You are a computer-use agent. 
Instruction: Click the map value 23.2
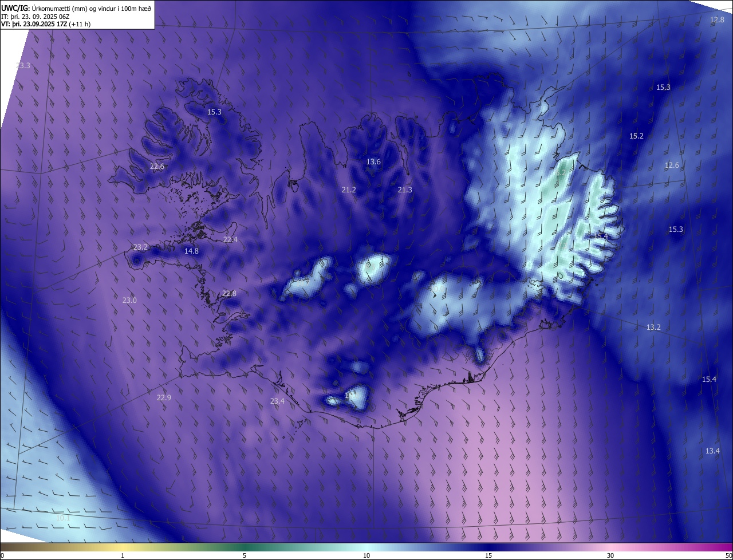click(140, 247)
